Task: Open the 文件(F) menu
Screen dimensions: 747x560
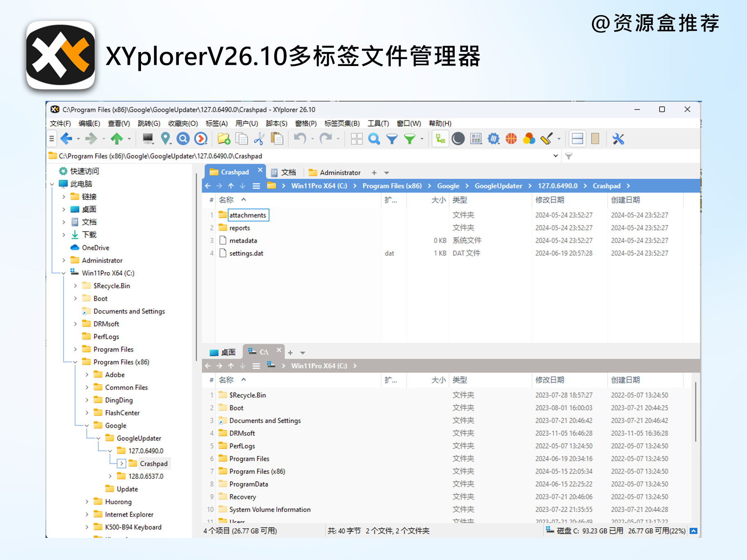Action: (x=60, y=123)
